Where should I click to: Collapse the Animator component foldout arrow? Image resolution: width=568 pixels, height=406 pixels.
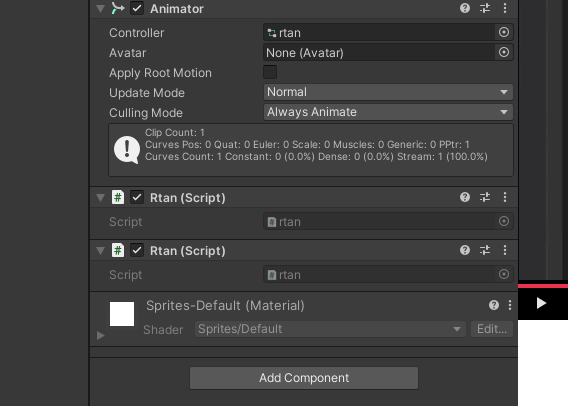tap(100, 9)
